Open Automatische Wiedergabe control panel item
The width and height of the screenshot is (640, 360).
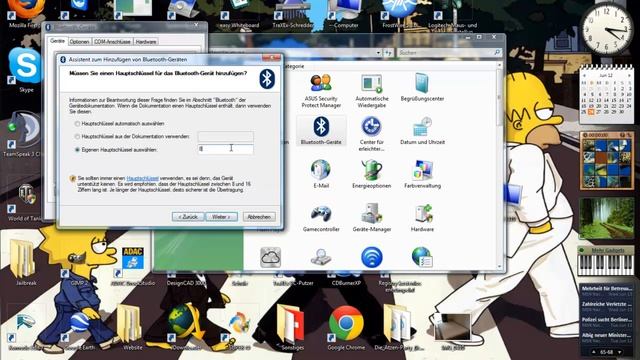(x=371, y=91)
